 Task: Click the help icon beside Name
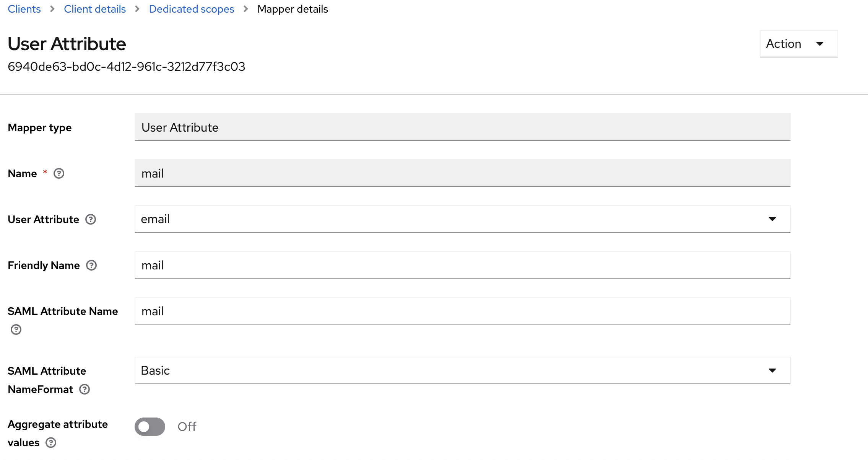59,174
